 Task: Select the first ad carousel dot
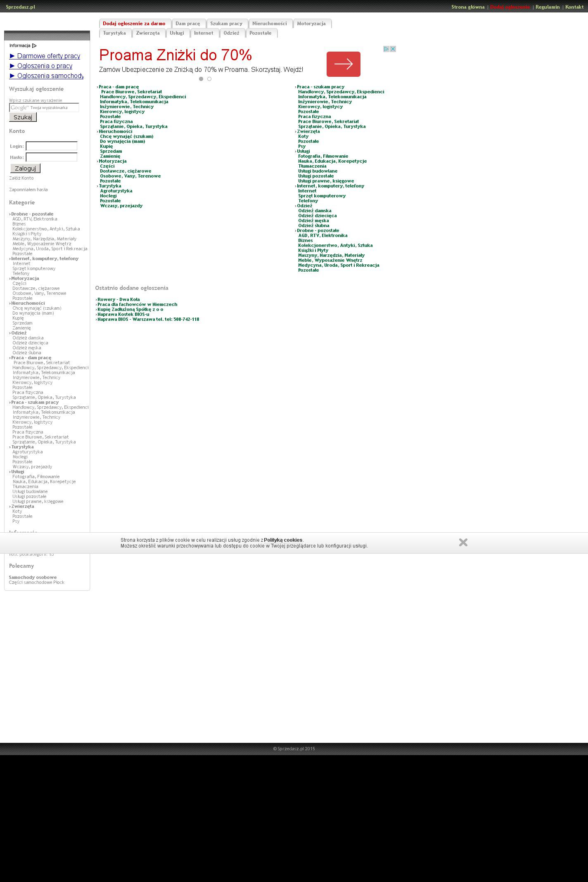coord(201,79)
